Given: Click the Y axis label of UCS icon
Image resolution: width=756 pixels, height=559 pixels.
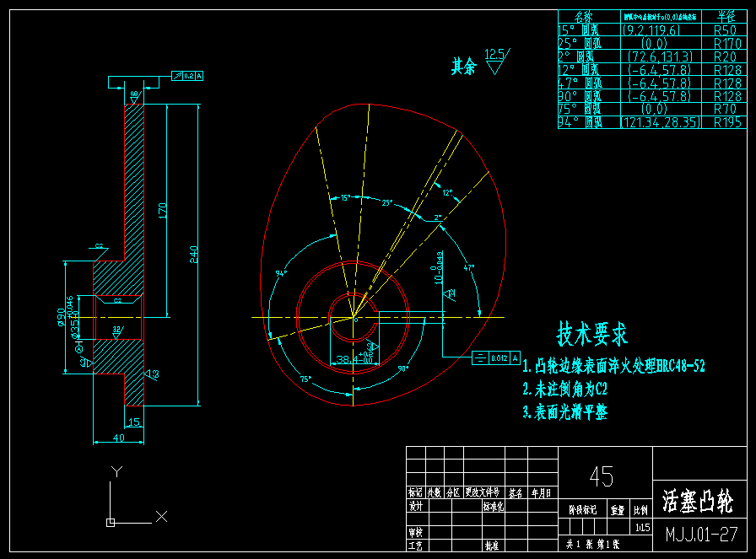Looking at the screenshot, I should click(116, 471).
